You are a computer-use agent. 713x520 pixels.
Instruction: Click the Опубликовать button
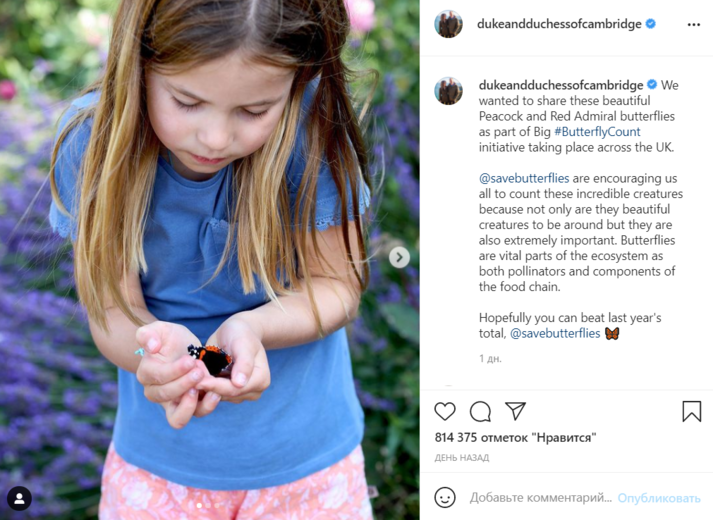pyautogui.click(x=659, y=498)
